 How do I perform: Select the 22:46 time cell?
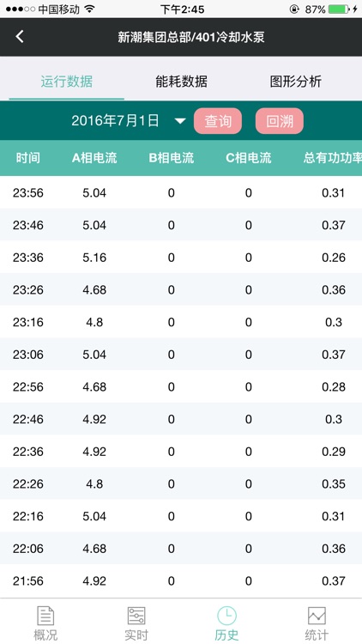28,419
